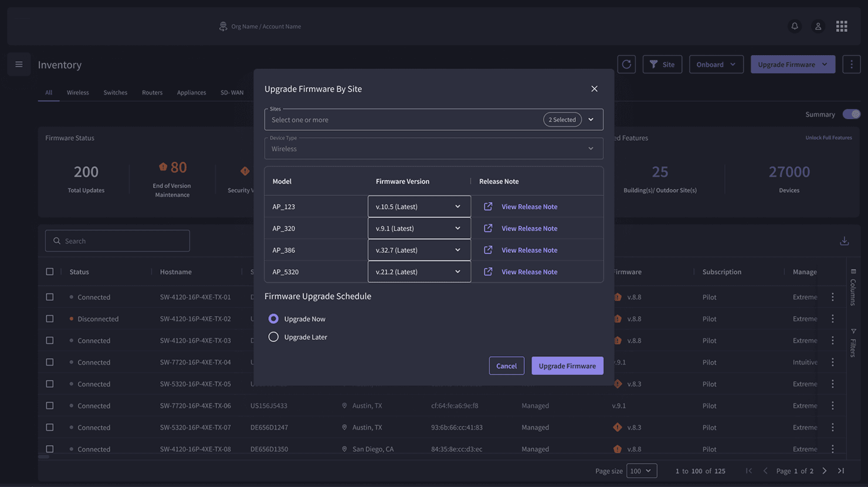Toggle the hamburger navigation menu

(x=19, y=65)
